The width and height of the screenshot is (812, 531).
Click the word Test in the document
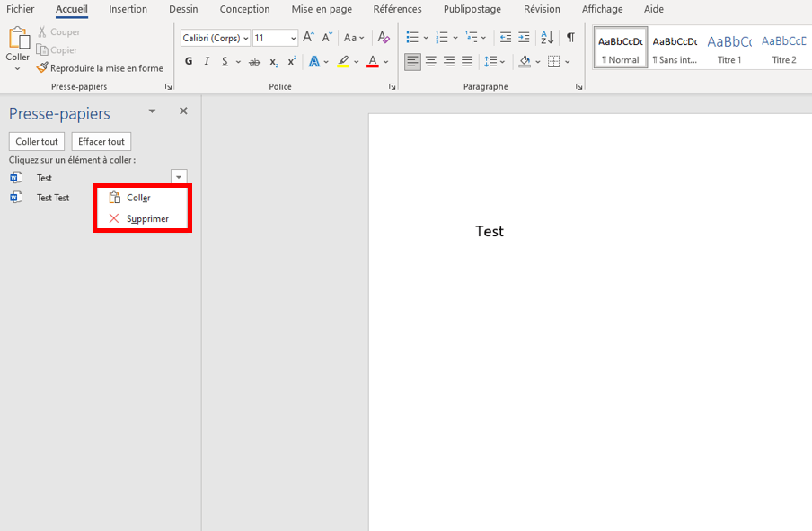(x=490, y=231)
